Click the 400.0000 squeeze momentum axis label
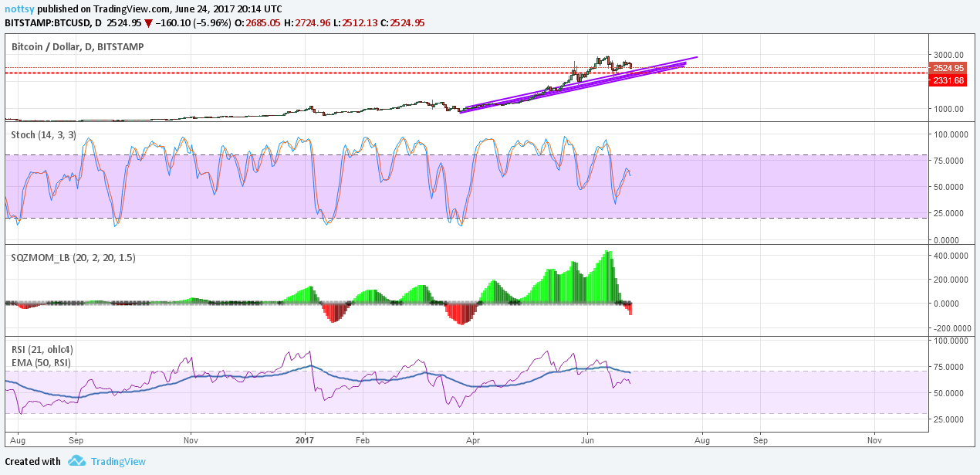Image resolution: width=980 pixels, height=475 pixels. click(951, 256)
